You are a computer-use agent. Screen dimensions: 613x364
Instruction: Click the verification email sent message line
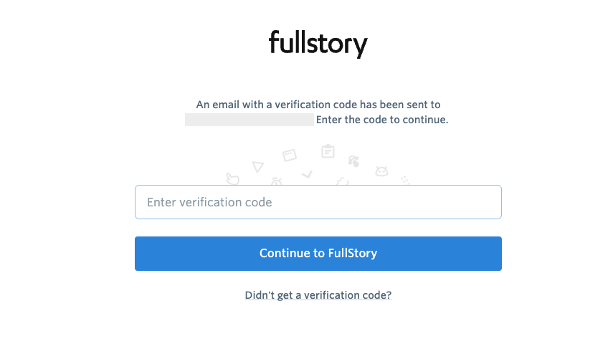pos(318,105)
